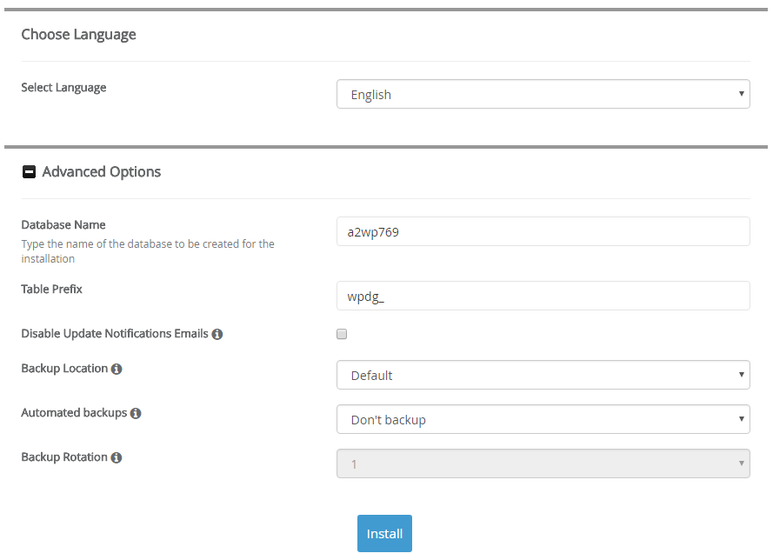Click the Backup Location info icon

[x=116, y=369]
